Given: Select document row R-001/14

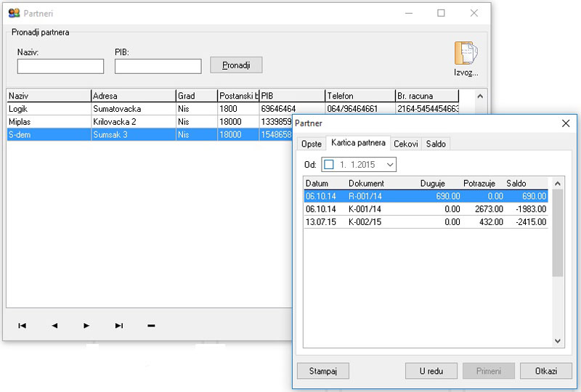Looking at the screenshot, I should pyautogui.click(x=426, y=196).
